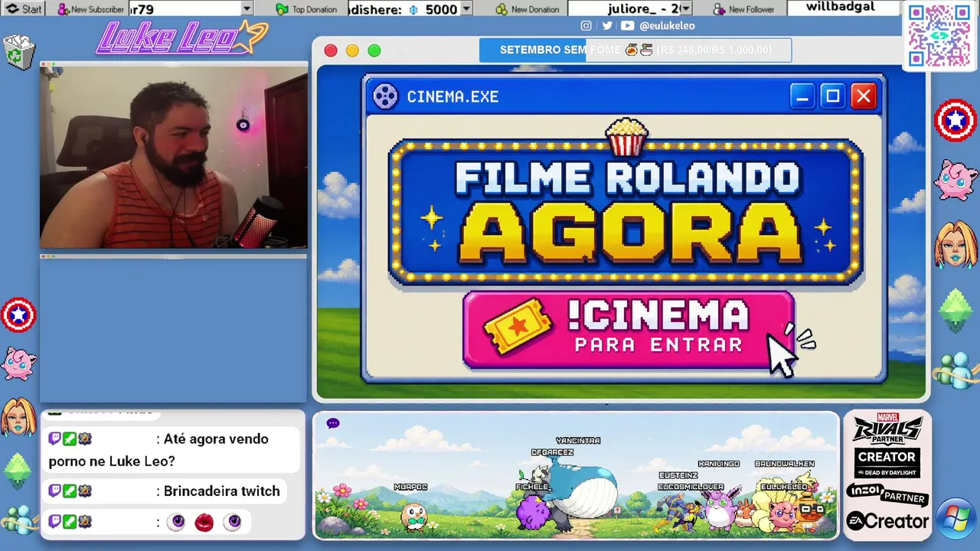The width and height of the screenshot is (980, 551).
Task: Click the Captain America shield icon on the right side
Action: tap(955, 121)
